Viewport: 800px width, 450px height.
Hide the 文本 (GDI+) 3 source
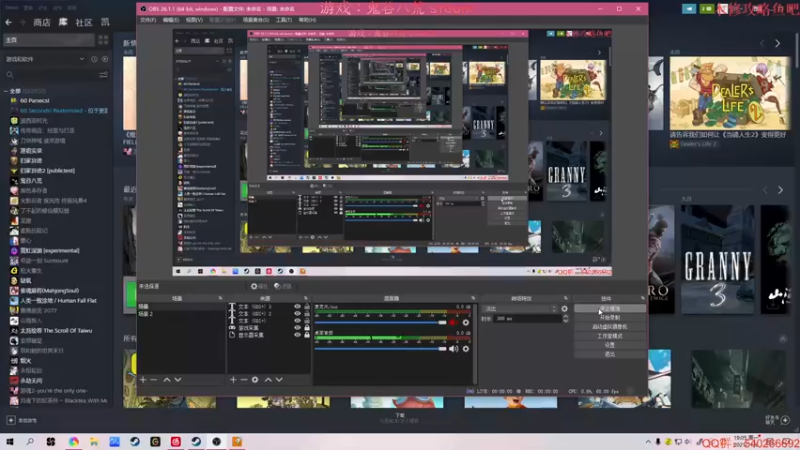pyautogui.click(x=297, y=307)
